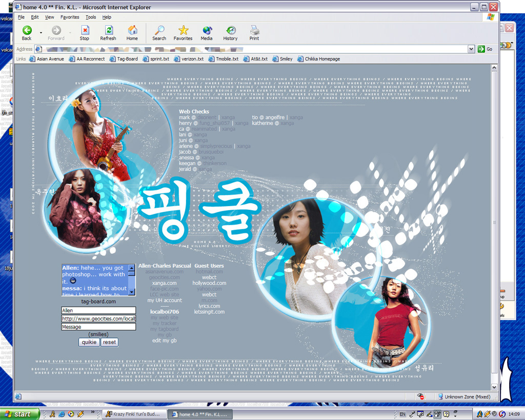The image size is (525, 420).
Task: Open the my UH account link
Action: click(165, 300)
